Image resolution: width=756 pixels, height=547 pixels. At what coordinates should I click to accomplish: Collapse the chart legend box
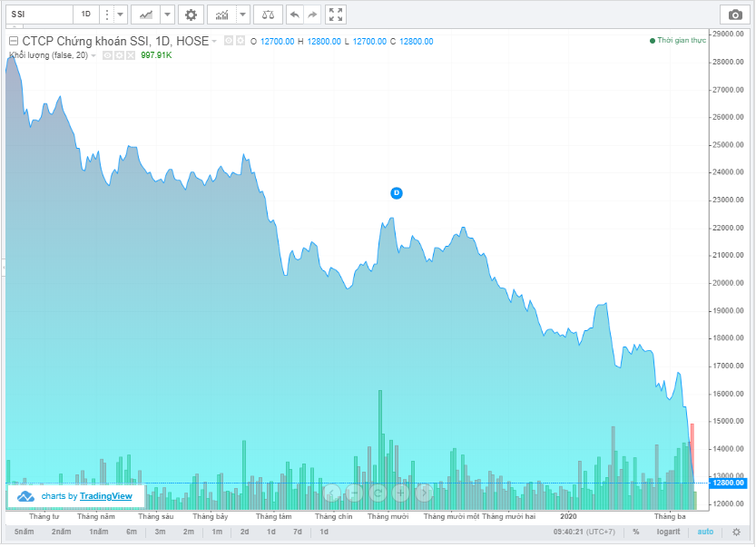pos(14,42)
